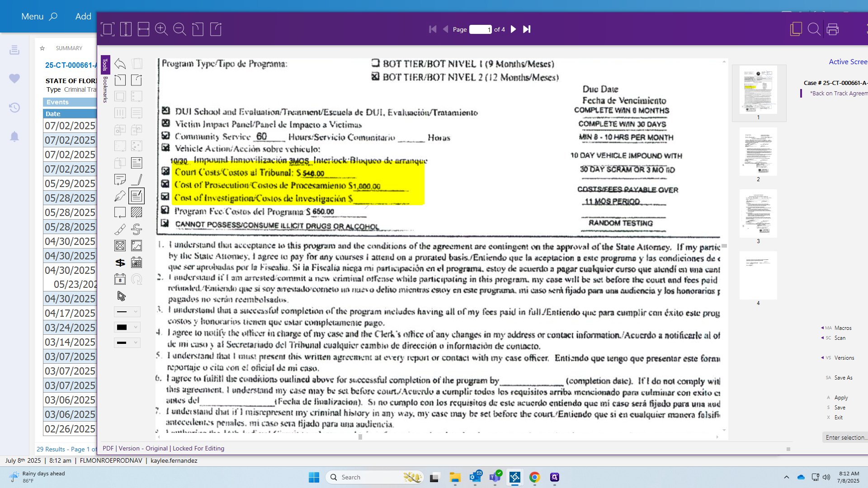Print the document with printer icon
This screenshot has width=868, height=488.
[832, 29]
